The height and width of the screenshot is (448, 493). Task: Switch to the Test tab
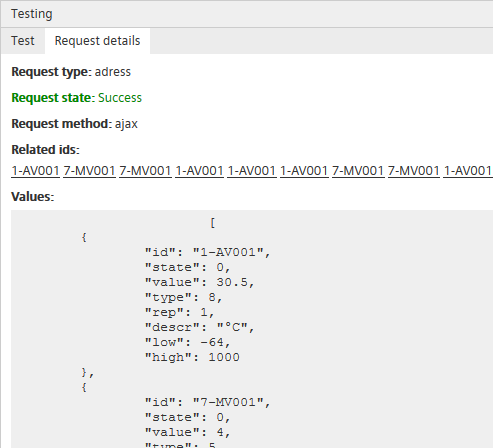[x=23, y=41]
